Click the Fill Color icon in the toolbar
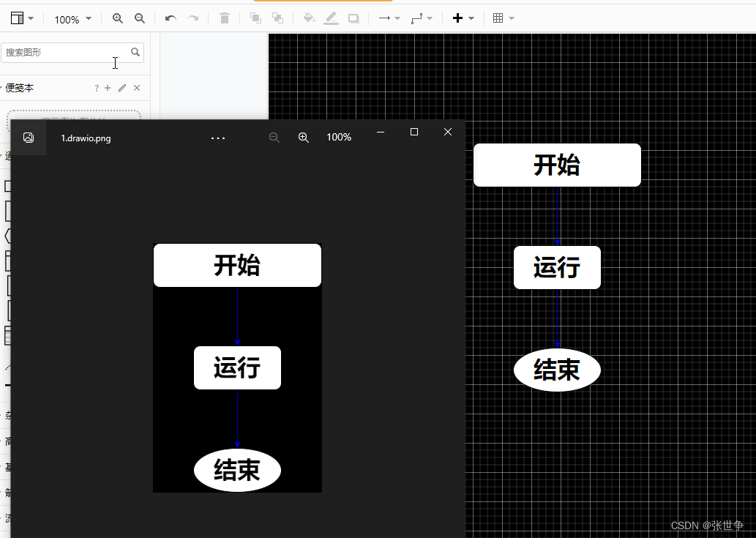Image resolution: width=756 pixels, height=538 pixels. click(309, 19)
